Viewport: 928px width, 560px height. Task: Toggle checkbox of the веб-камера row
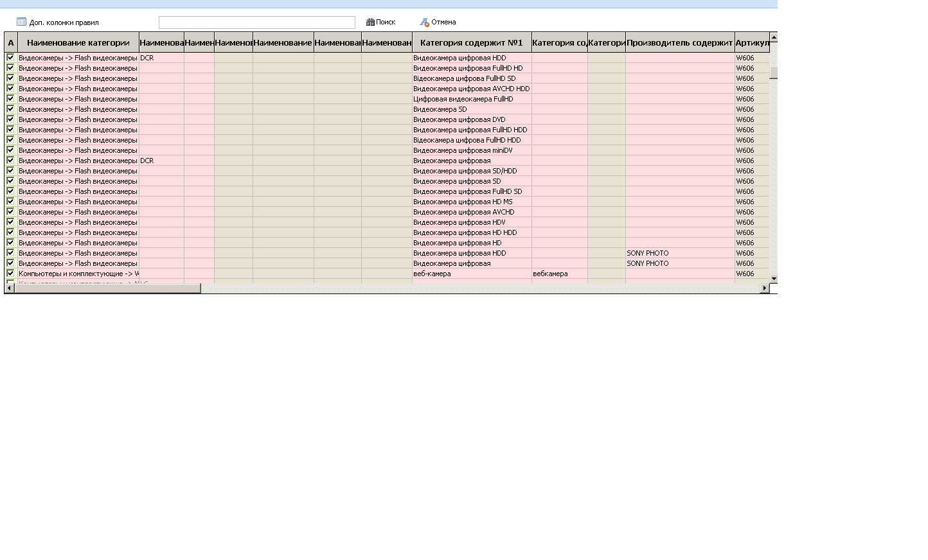click(10, 273)
